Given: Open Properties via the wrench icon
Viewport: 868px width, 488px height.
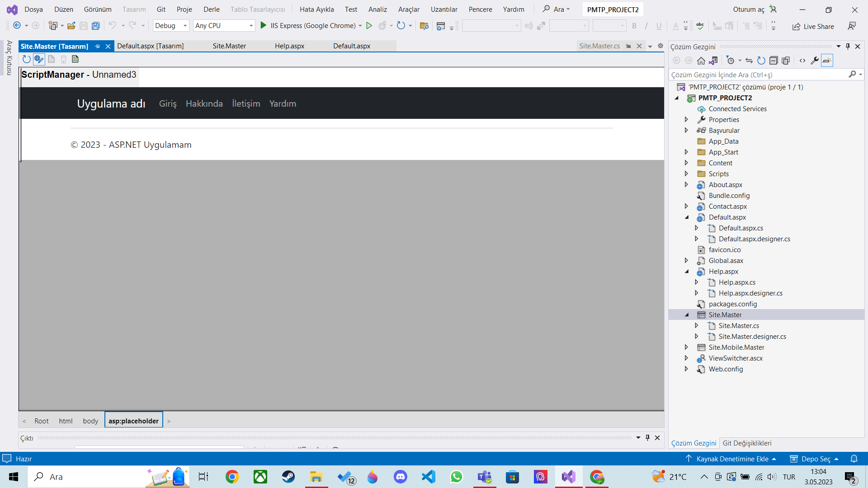Looking at the screenshot, I should tap(815, 61).
